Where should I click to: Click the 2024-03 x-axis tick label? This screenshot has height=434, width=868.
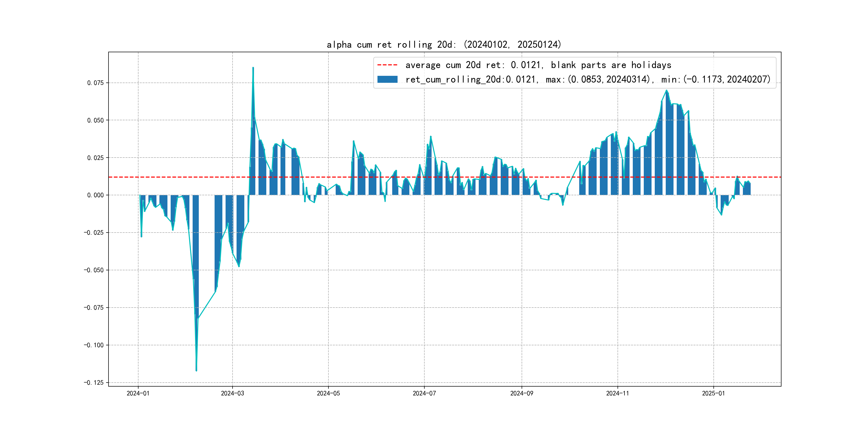pos(232,393)
